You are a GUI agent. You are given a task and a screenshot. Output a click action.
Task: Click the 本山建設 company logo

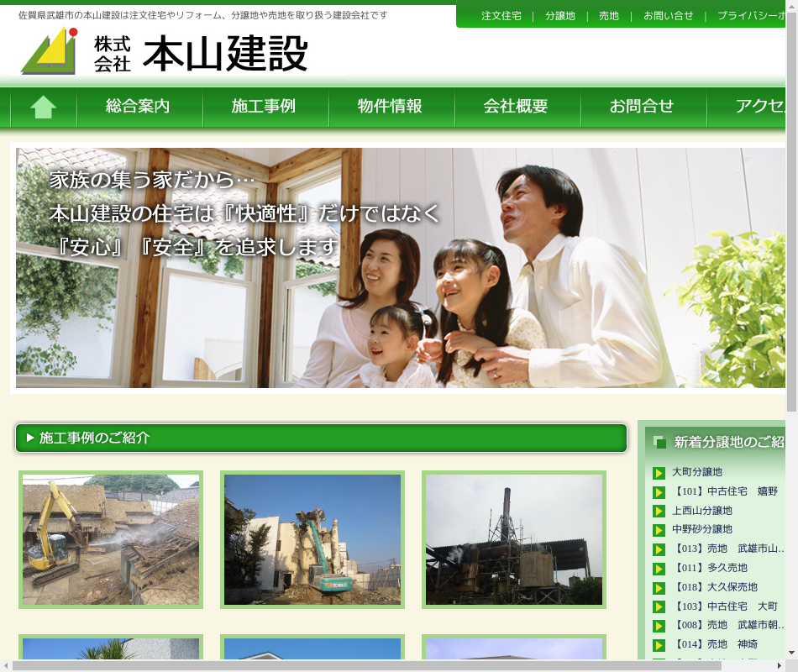[x=164, y=51]
